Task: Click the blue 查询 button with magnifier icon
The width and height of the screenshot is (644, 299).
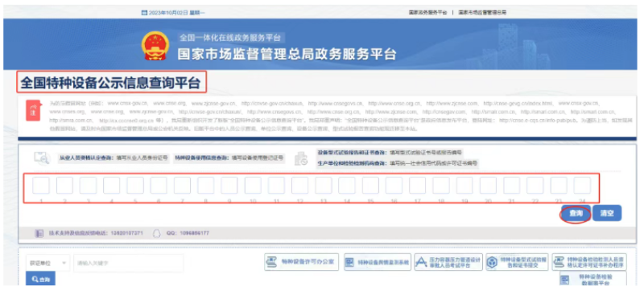Action: tap(40, 279)
